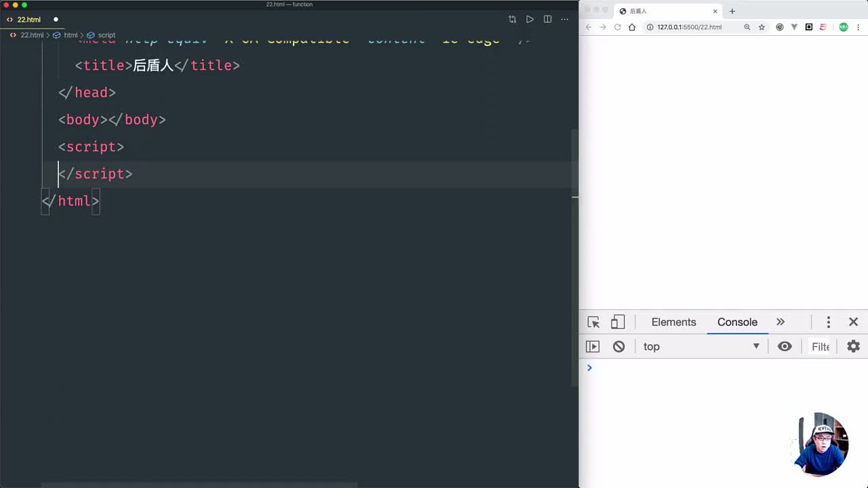Click the closing head tag line
Screen dimensions: 868x488
click(x=87, y=92)
